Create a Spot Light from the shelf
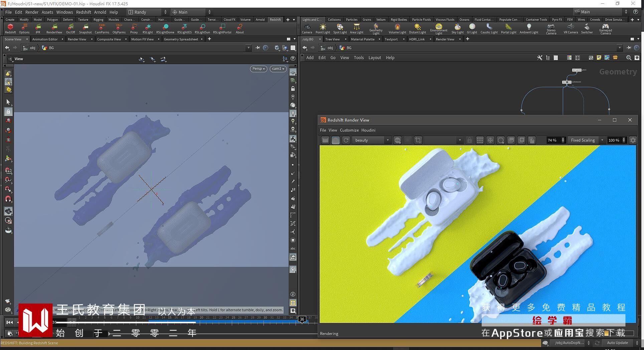644x350 pixels. [x=340, y=29]
